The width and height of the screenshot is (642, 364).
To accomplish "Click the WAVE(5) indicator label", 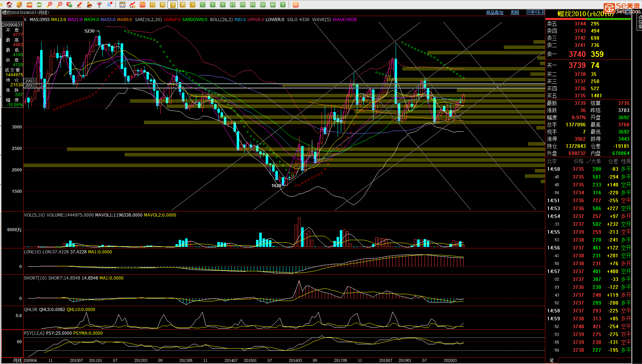I will click(322, 20).
